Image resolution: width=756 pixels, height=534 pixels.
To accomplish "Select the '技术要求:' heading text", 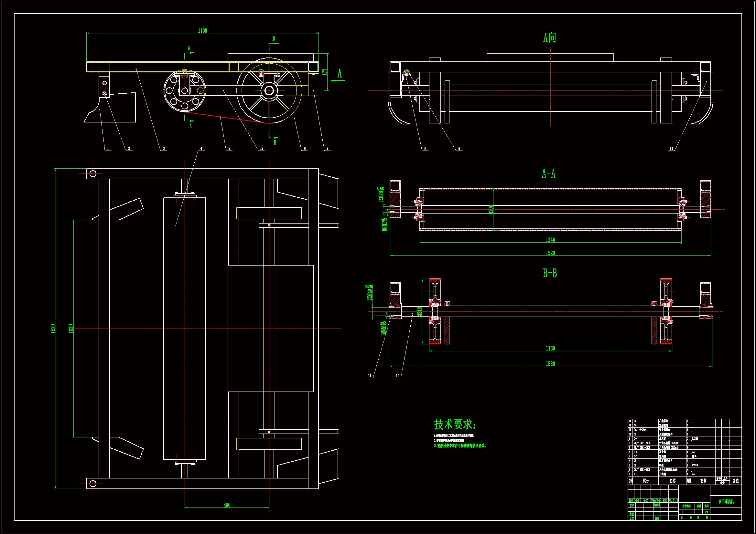I will point(455,424).
